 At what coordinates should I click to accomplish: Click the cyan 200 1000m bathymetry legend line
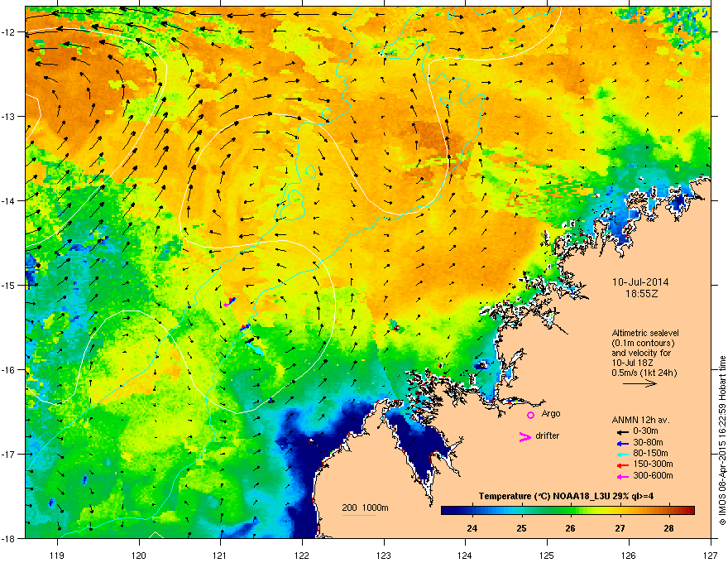[358, 515]
